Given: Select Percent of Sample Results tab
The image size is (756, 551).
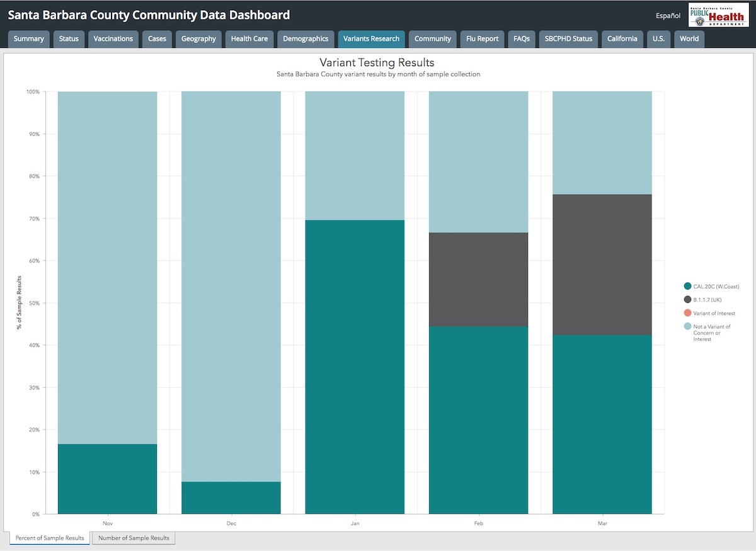Looking at the screenshot, I should tap(50, 538).
